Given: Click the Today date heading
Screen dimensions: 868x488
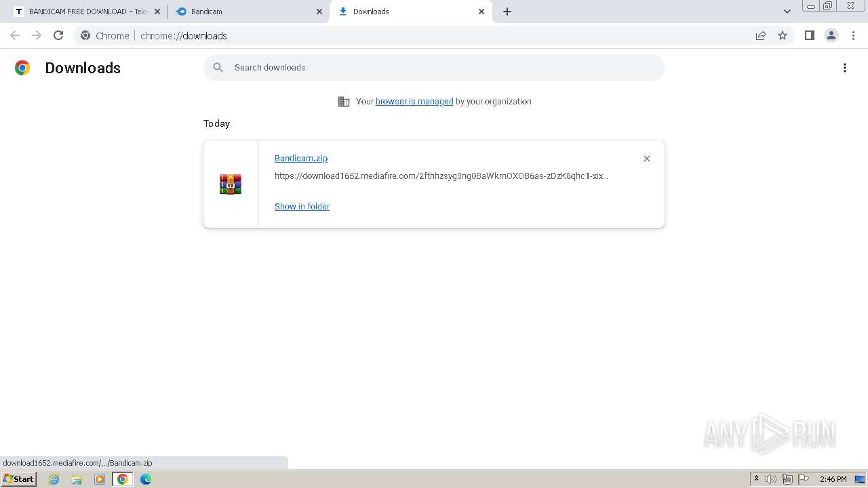Looking at the screenshot, I should 216,123.
